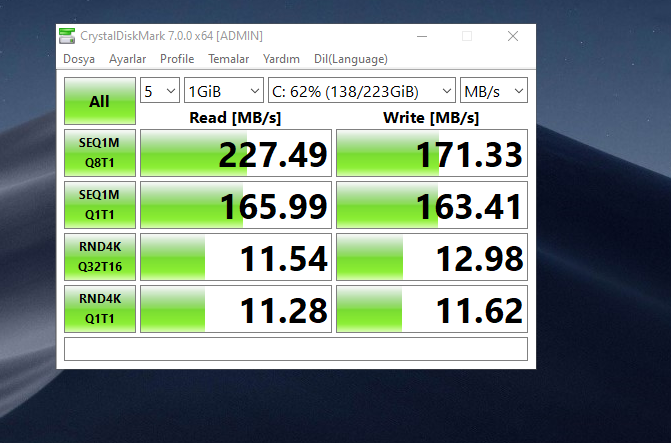
Task: Expand the MB/s unit dropdown
Action: pyautogui.click(x=494, y=90)
